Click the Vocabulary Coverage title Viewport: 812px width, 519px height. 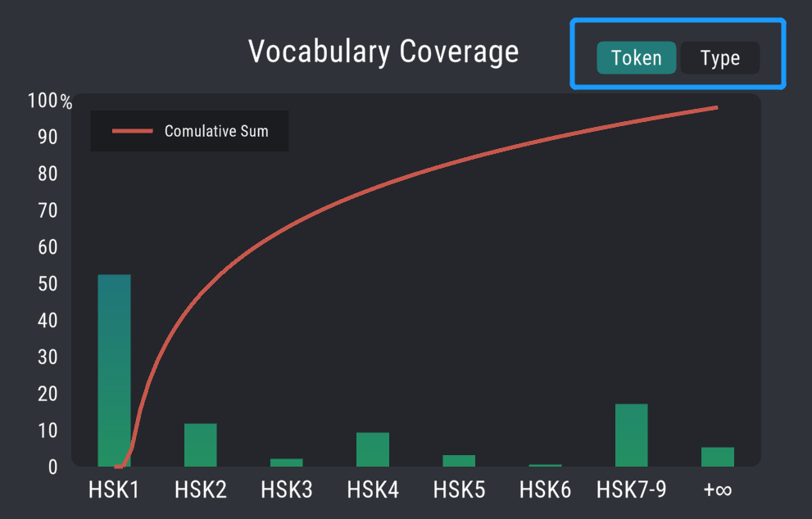pyautogui.click(x=384, y=51)
